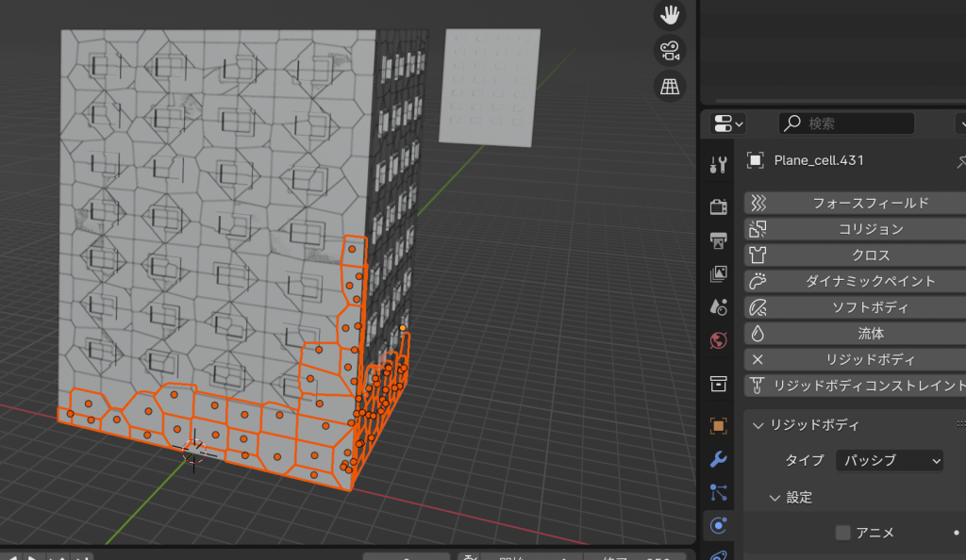Open the Render properties tab
Image resolution: width=966 pixels, height=560 pixels.
tap(718, 206)
